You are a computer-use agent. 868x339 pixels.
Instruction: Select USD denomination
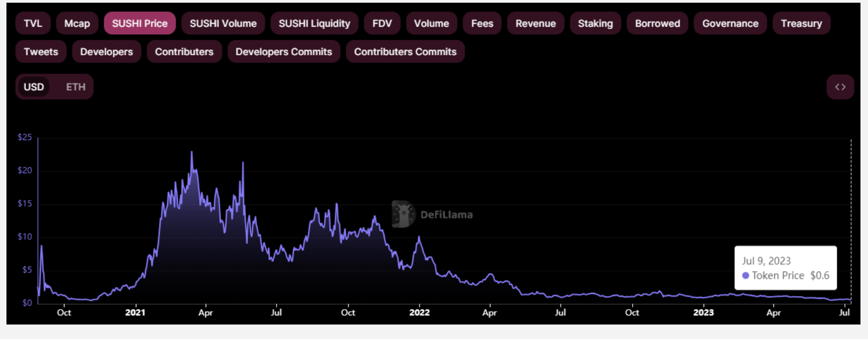(x=34, y=87)
